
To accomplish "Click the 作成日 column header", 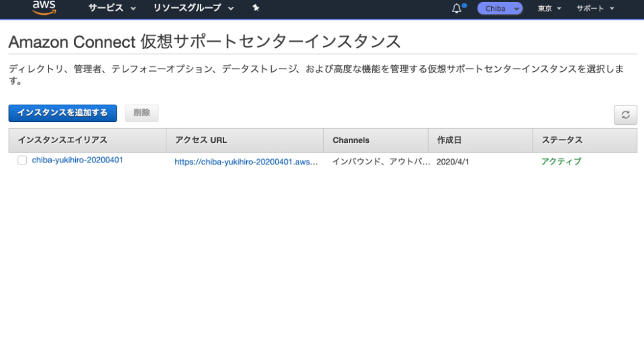I will pos(480,140).
